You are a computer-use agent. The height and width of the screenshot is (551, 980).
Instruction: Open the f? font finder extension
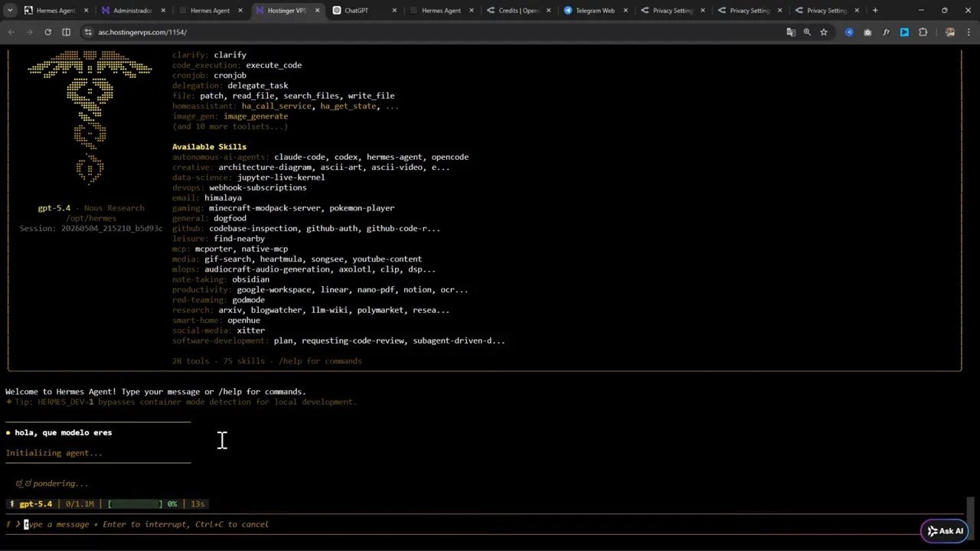tap(886, 32)
